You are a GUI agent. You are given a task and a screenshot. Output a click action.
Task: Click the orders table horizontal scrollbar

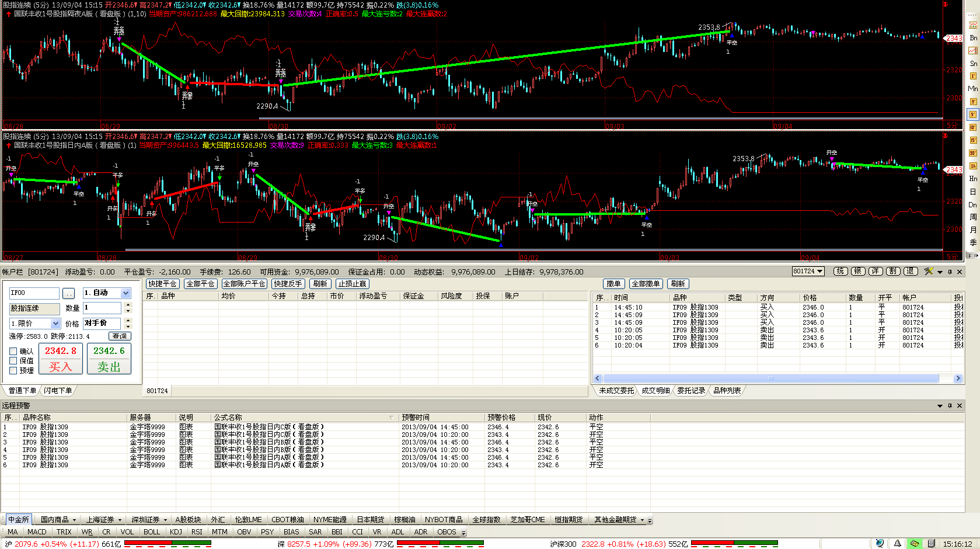pyautogui.click(x=770, y=378)
